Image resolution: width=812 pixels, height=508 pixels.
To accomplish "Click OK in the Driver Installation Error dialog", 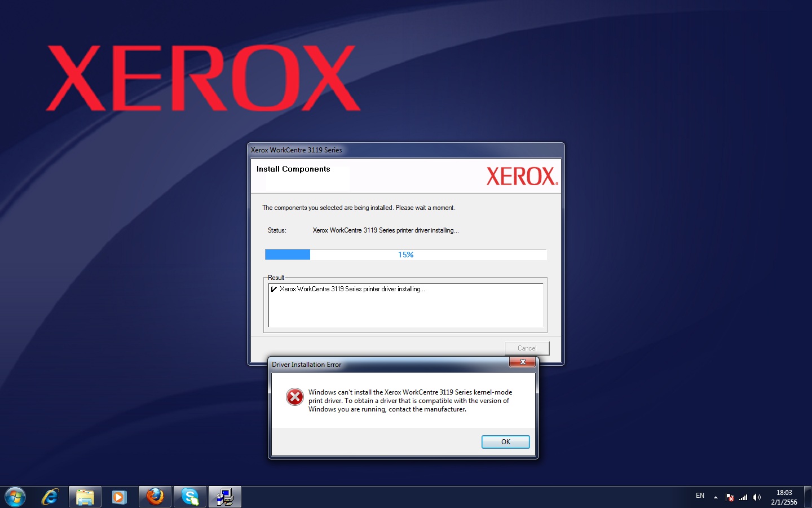I will pos(505,442).
